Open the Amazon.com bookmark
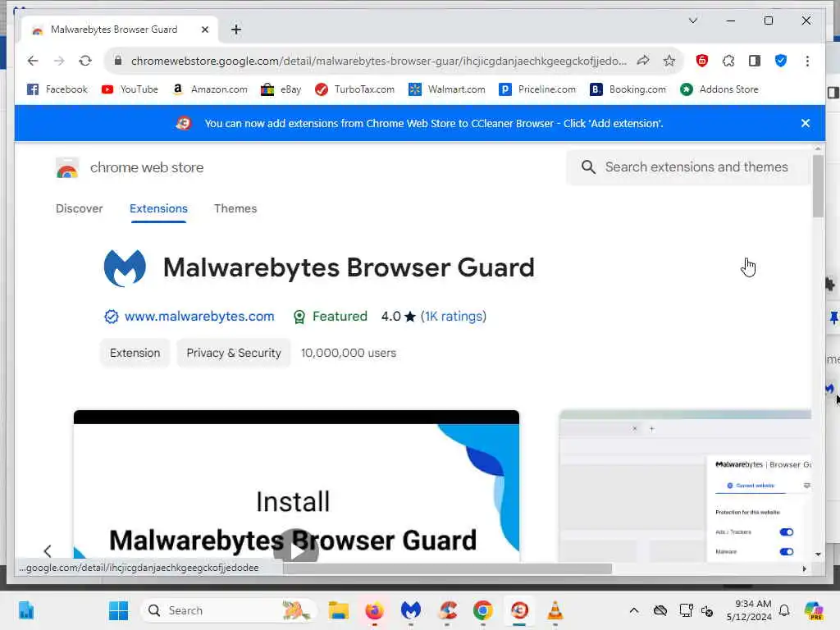Screen dimensions: 840x630 point(210,89)
